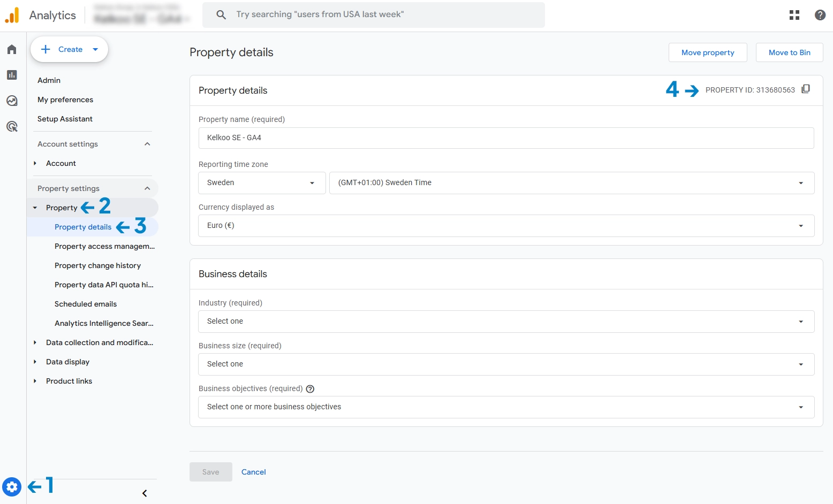Collapse the admin navigation panel
This screenshot has height=504, width=833.
[145, 493]
